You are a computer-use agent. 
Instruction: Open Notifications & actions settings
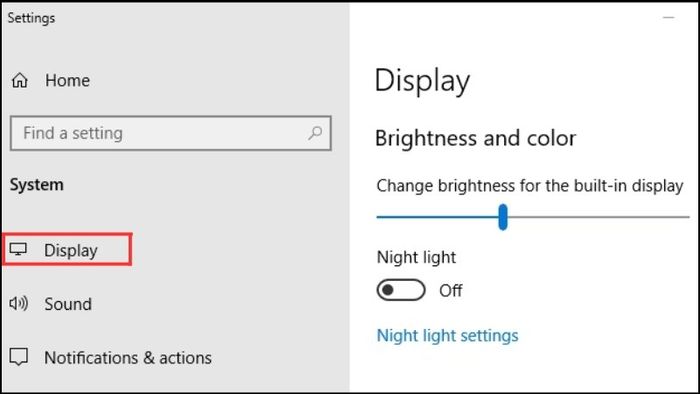pyautogui.click(x=128, y=357)
